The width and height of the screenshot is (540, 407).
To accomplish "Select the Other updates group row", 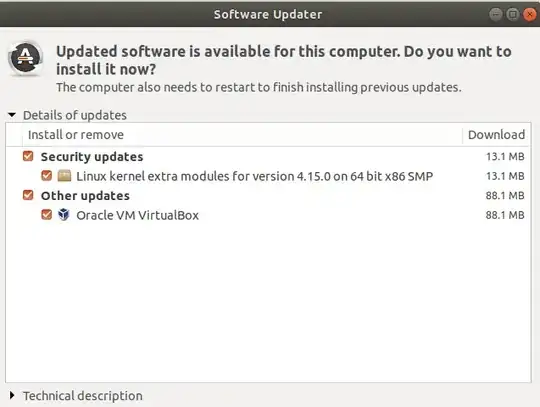I will (268, 196).
